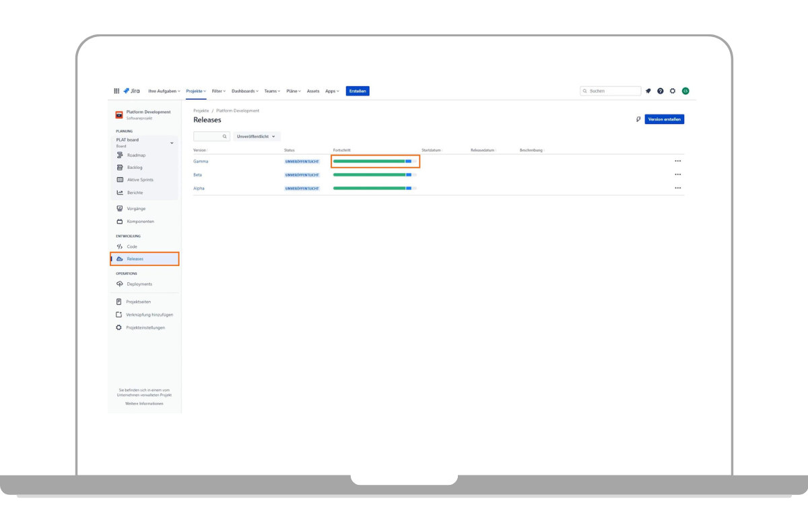Open Deployments in the sidebar
The height and width of the screenshot is (532, 808).
point(139,284)
